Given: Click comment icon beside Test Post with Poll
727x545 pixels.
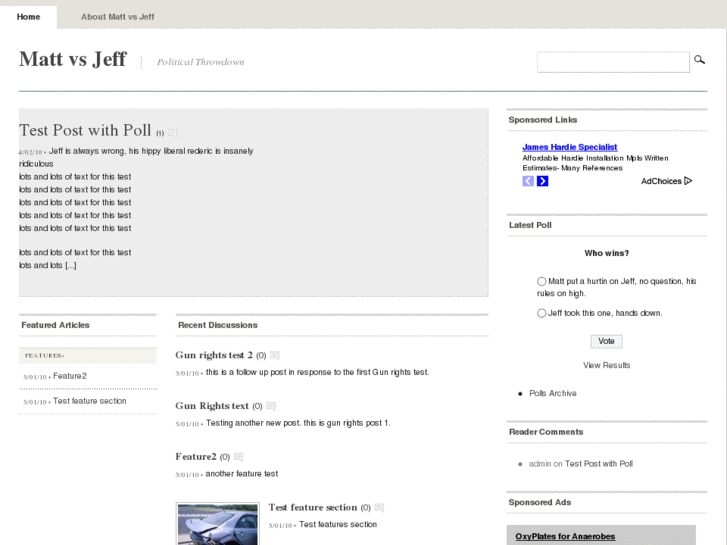Looking at the screenshot, I should pyautogui.click(x=172, y=133).
